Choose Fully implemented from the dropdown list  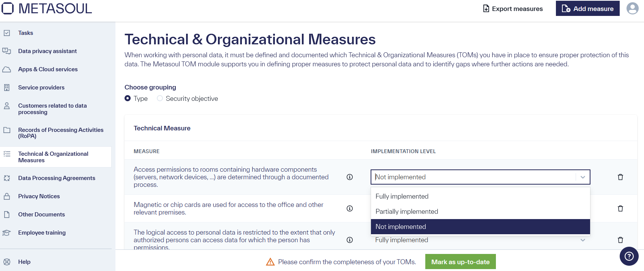[480, 196]
